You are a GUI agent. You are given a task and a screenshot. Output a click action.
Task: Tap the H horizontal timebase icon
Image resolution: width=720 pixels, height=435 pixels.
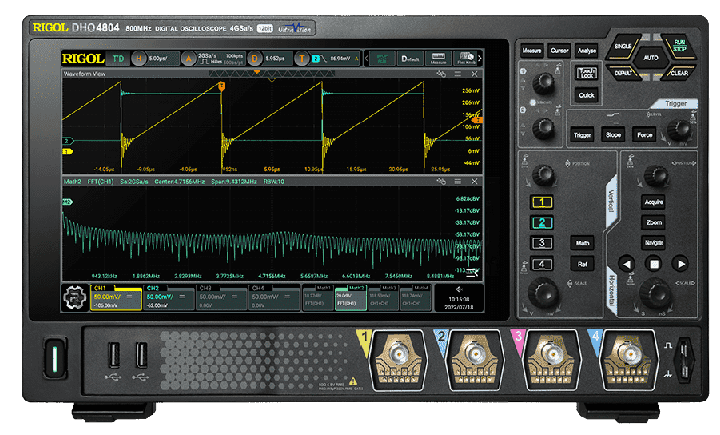point(140,58)
